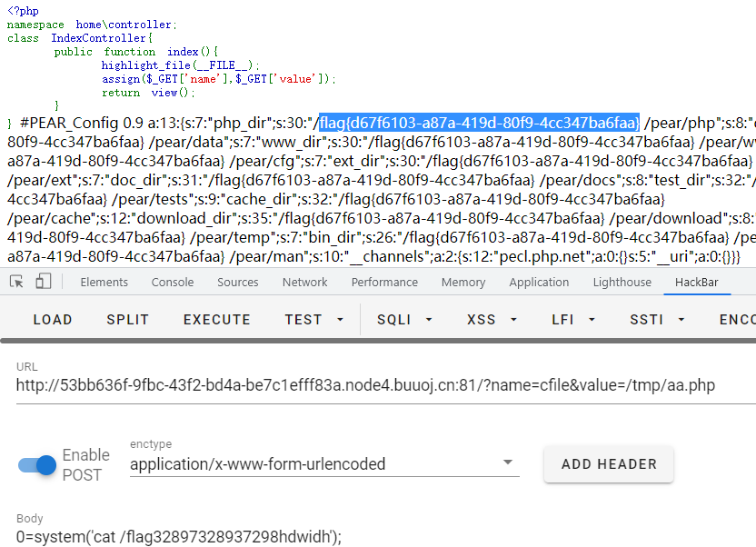Open the Application tab
The height and width of the screenshot is (547, 756).
(x=539, y=282)
